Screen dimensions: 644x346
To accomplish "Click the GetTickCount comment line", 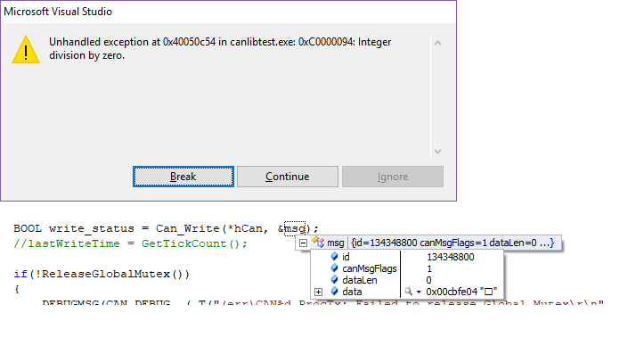I will 130,243.
